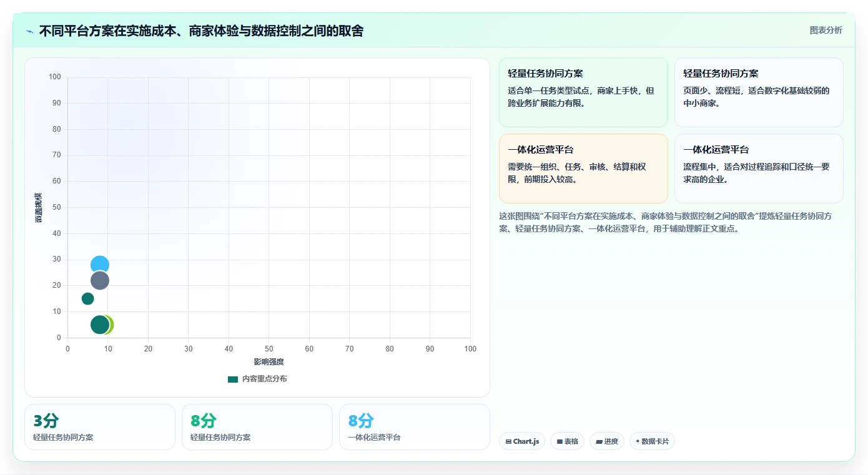Image resolution: width=868 pixels, height=475 pixels.
Task: Click the x-axis title 影响强度
Action: tap(269, 362)
